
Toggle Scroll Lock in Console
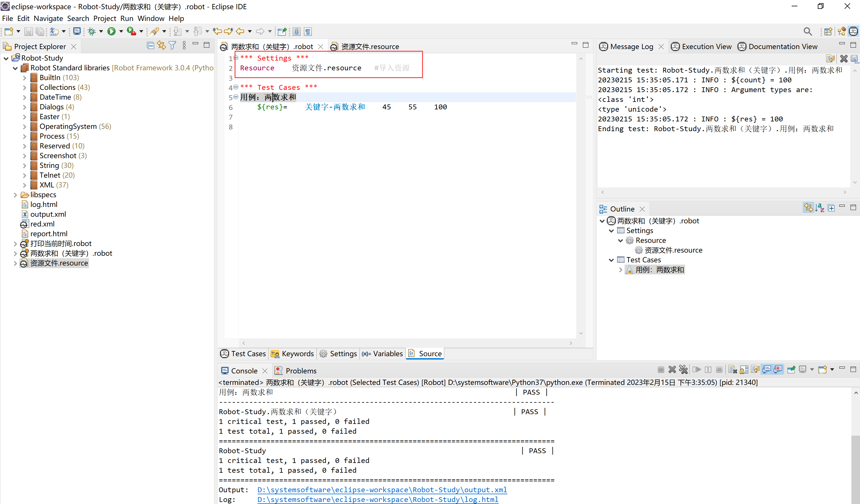[744, 369]
